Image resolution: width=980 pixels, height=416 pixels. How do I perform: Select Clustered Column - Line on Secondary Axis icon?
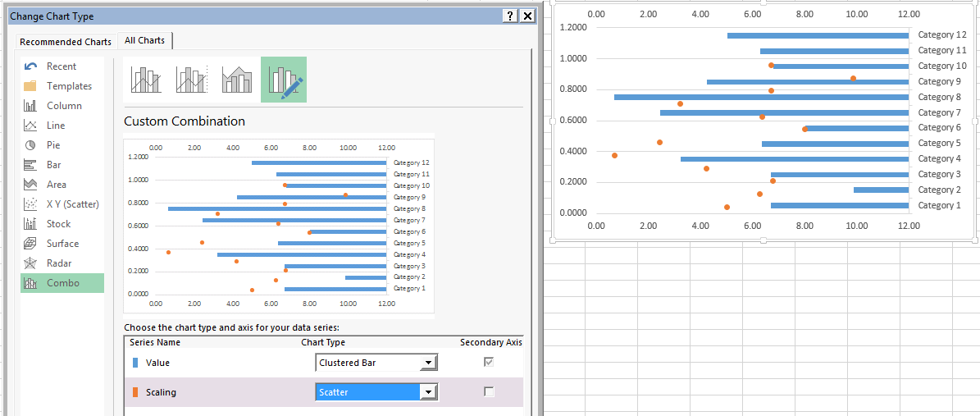(191, 80)
